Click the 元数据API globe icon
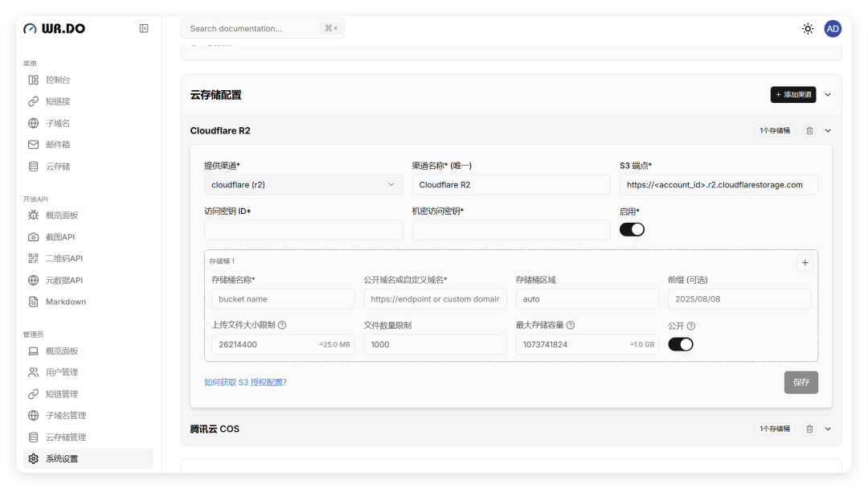The width and height of the screenshot is (868, 489). pyautogui.click(x=33, y=280)
